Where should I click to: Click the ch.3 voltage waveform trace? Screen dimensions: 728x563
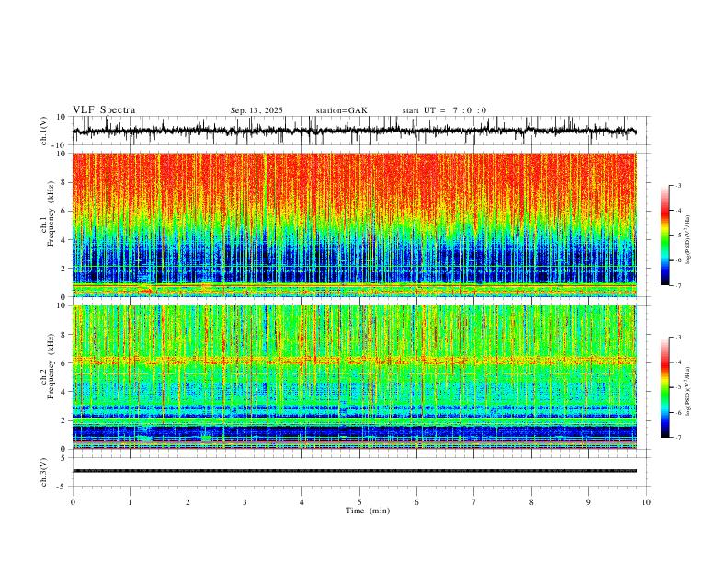tap(354, 471)
